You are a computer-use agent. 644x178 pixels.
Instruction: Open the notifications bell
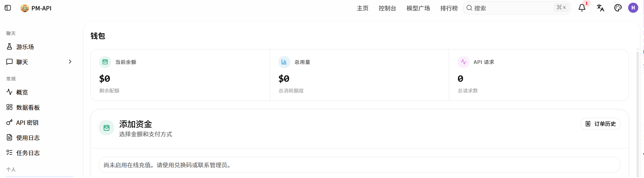coord(582,8)
